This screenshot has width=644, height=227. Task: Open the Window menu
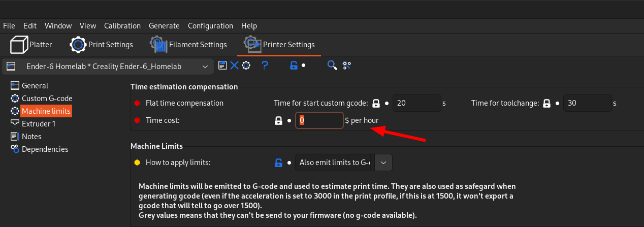click(58, 25)
